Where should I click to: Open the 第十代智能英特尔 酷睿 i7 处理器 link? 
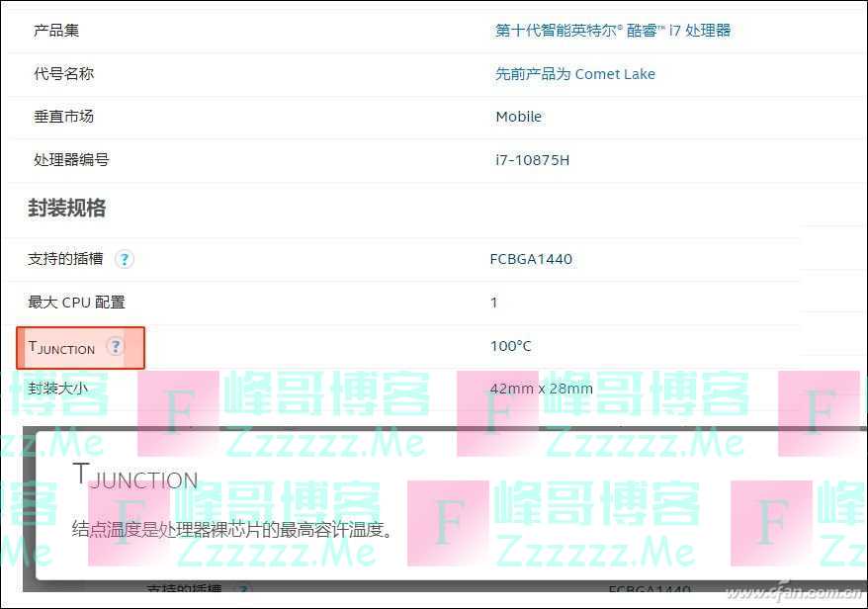tap(613, 31)
